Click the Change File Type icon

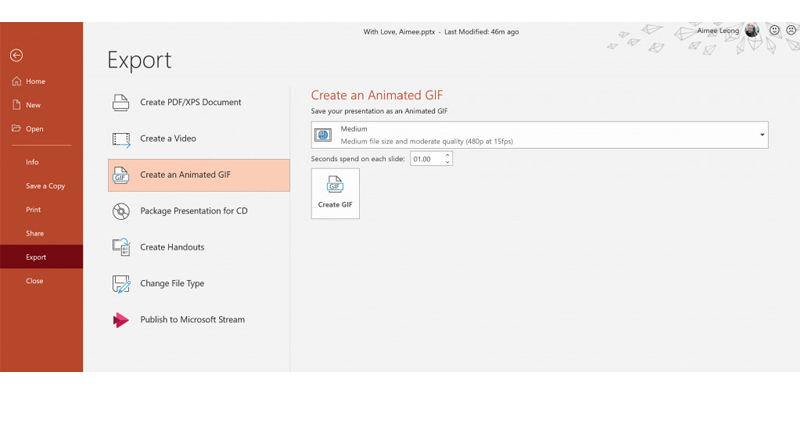121,284
